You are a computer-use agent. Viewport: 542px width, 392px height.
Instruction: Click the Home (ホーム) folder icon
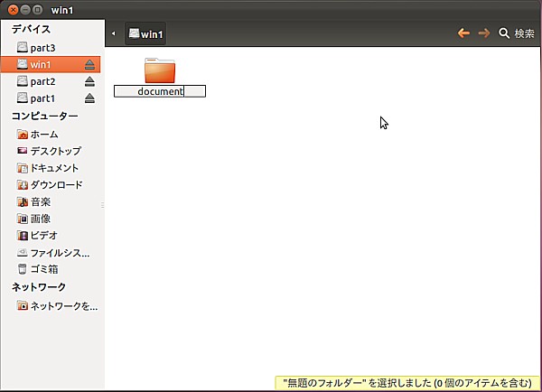click(22, 134)
